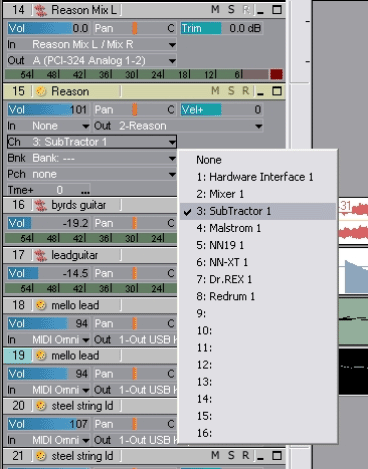Click MIDI icon on track 20 steel string
The height and width of the screenshot is (469, 368).
(x=41, y=406)
